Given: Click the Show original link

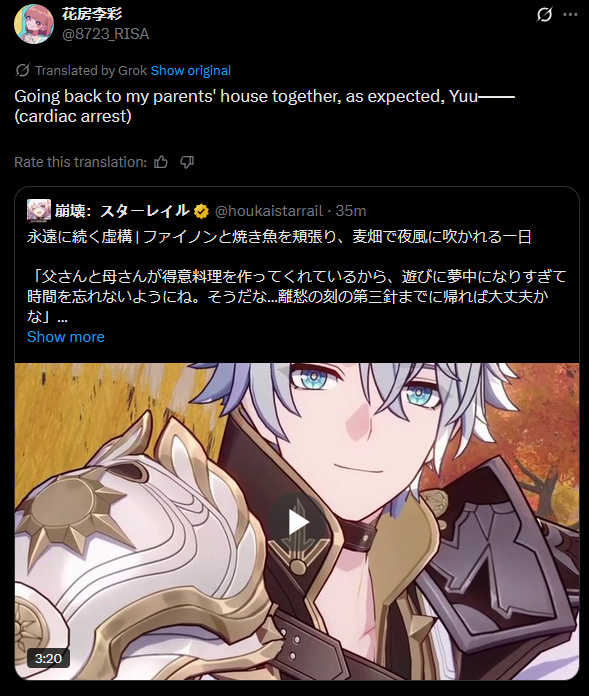Looking at the screenshot, I should (x=190, y=71).
